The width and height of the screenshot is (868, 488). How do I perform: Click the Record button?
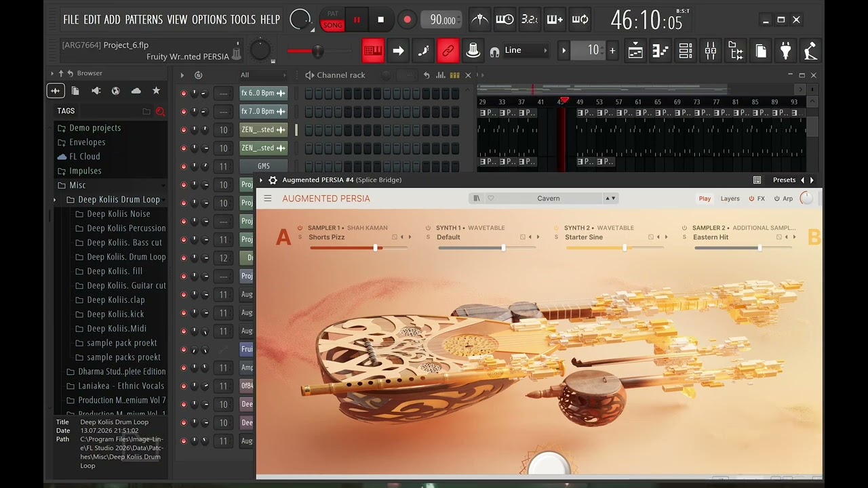pyautogui.click(x=407, y=20)
